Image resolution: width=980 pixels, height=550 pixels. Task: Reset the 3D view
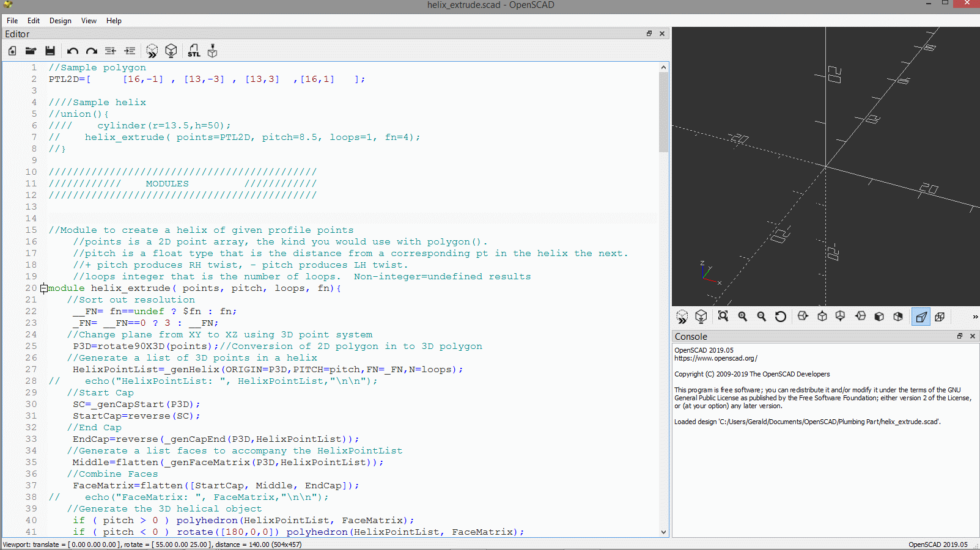tap(781, 317)
